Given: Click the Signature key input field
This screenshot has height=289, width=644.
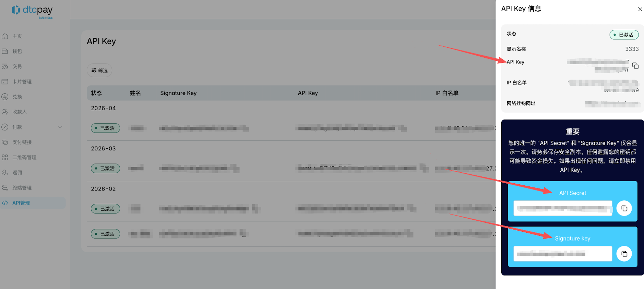Looking at the screenshot, I should (x=562, y=254).
